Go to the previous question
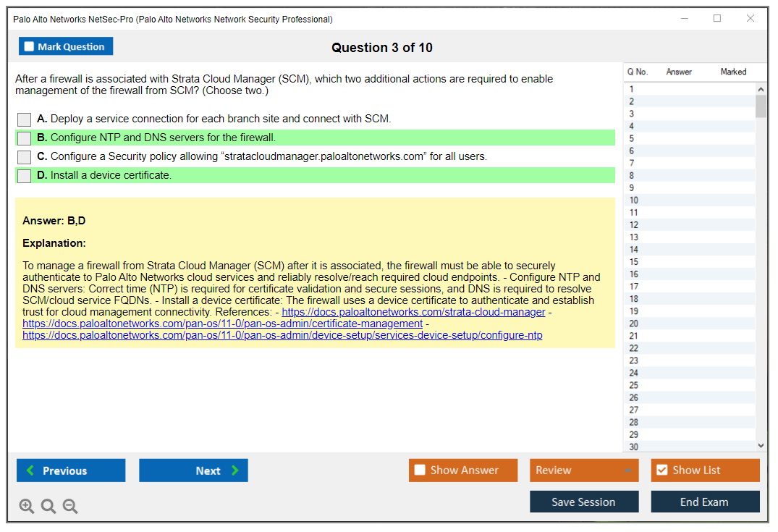This screenshot has height=532, width=778. (71, 470)
